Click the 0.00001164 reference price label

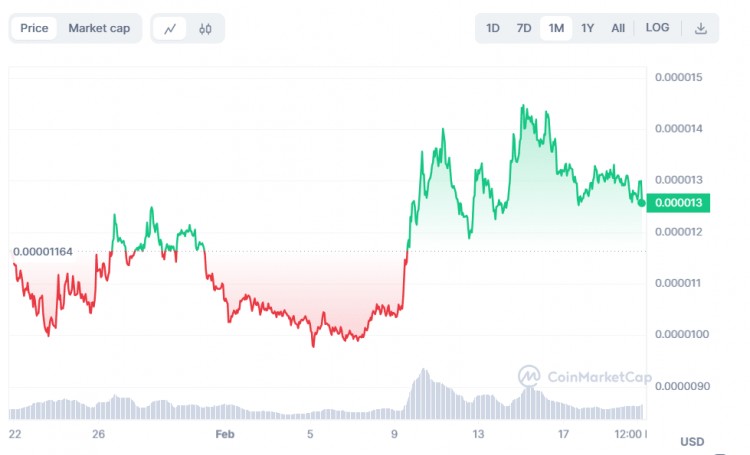43,251
